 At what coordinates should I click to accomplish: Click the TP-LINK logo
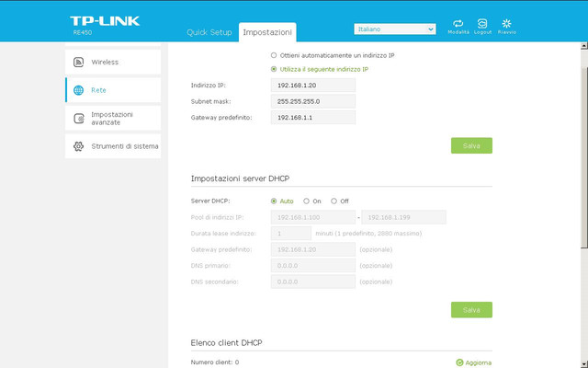tap(105, 21)
